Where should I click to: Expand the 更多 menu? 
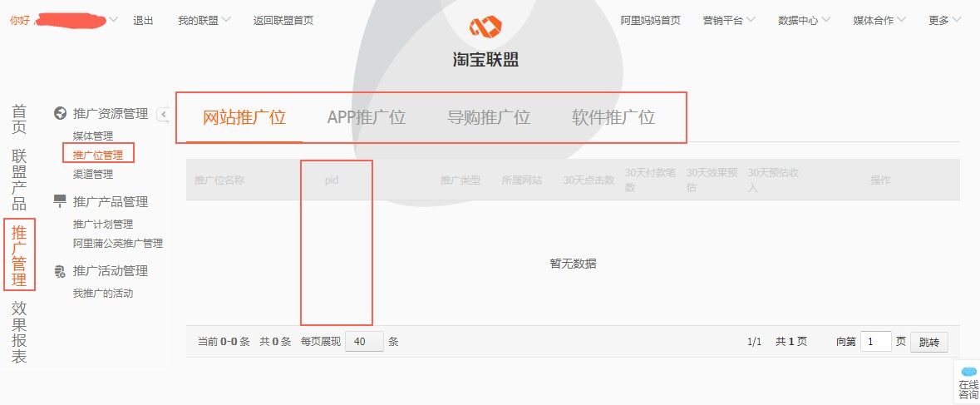coord(945,20)
